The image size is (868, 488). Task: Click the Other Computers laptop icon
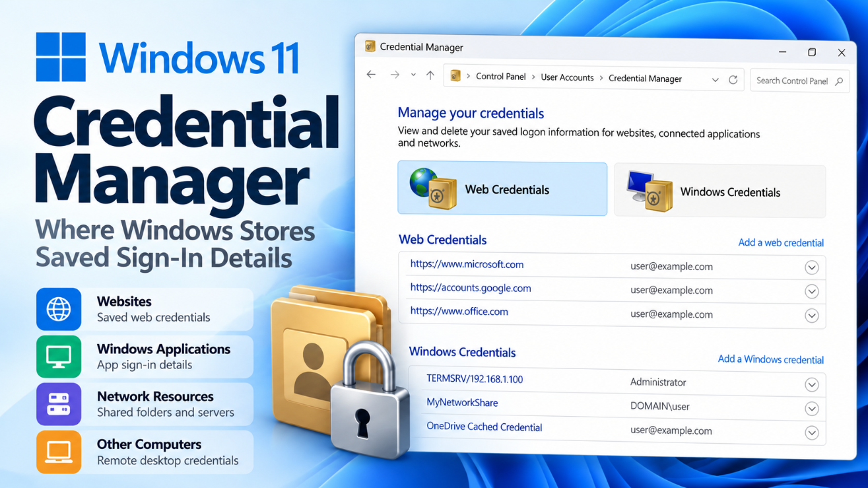[59, 452]
